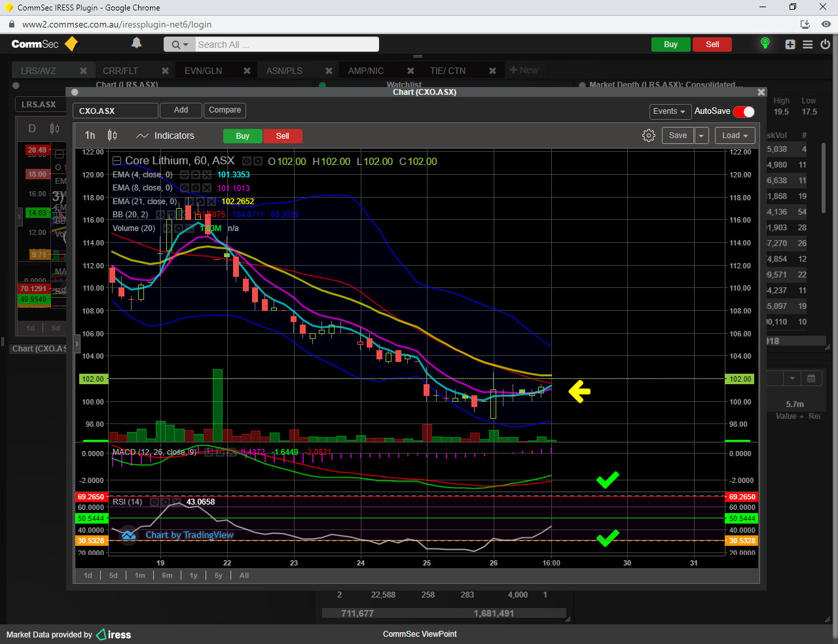838x644 pixels.
Task: Open chart settings gear icon
Action: 648,135
